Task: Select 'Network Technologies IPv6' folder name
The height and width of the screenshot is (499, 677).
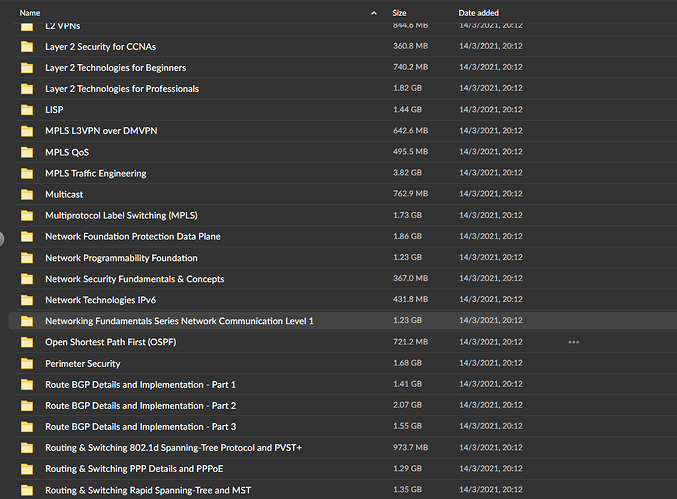Action: point(101,300)
